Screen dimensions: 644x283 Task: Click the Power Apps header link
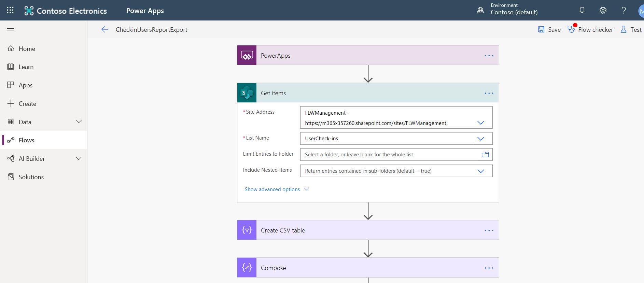145,11
